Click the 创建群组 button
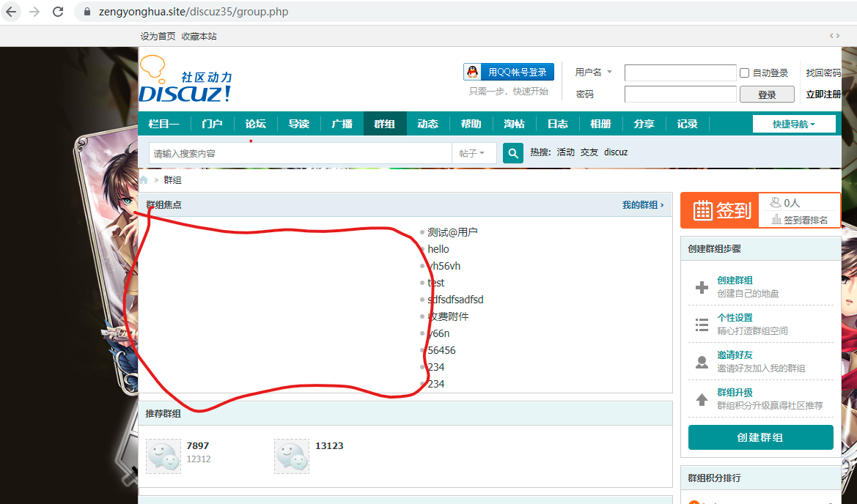Image resolution: width=857 pixels, height=504 pixels. [x=760, y=437]
